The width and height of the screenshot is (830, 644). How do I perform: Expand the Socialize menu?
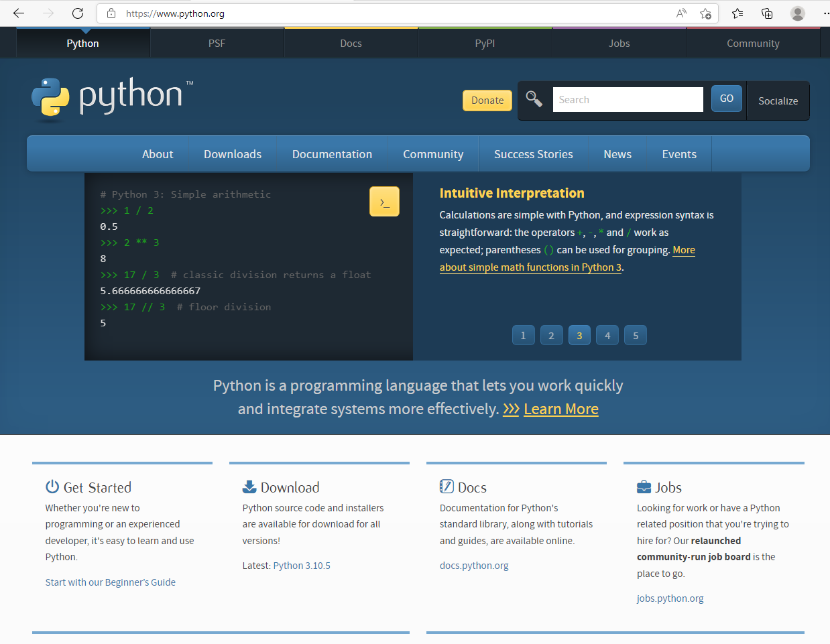[x=778, y=101]
